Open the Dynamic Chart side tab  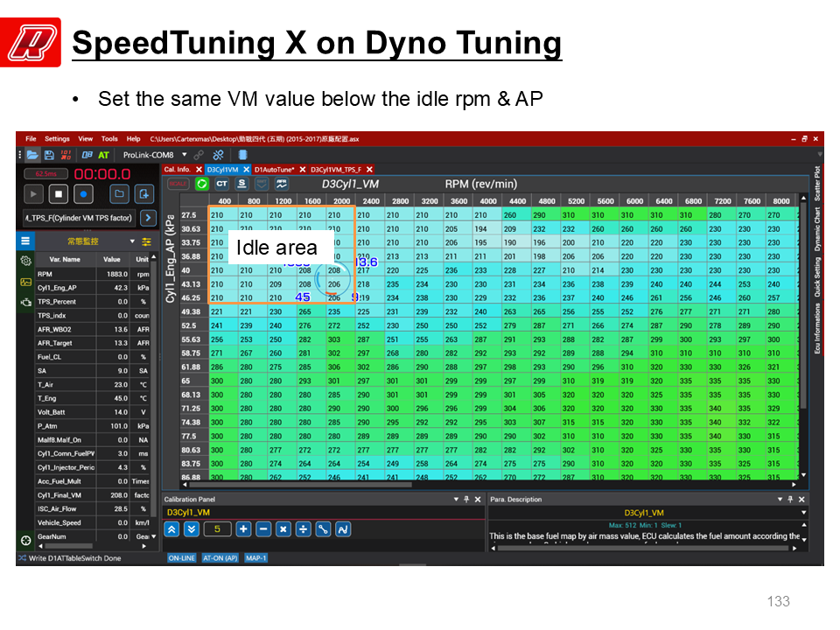(817, 229)
